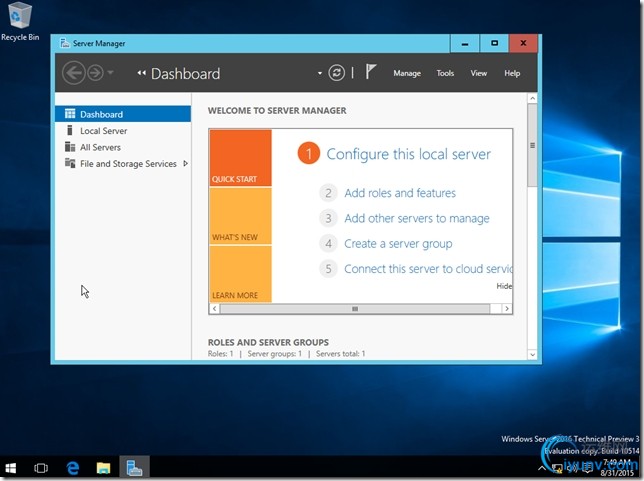Screen dimensions: 644x481
Task: Open the View menu
Action: coord(479,73)
